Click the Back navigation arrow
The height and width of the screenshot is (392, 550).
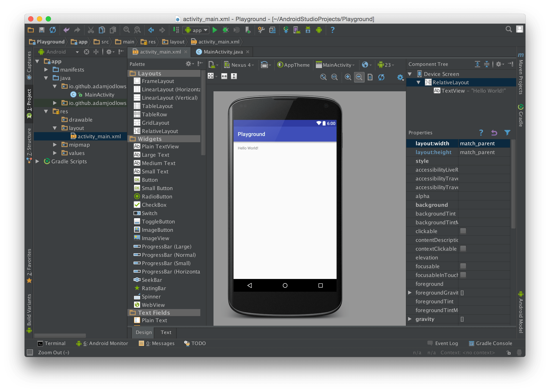151,30
